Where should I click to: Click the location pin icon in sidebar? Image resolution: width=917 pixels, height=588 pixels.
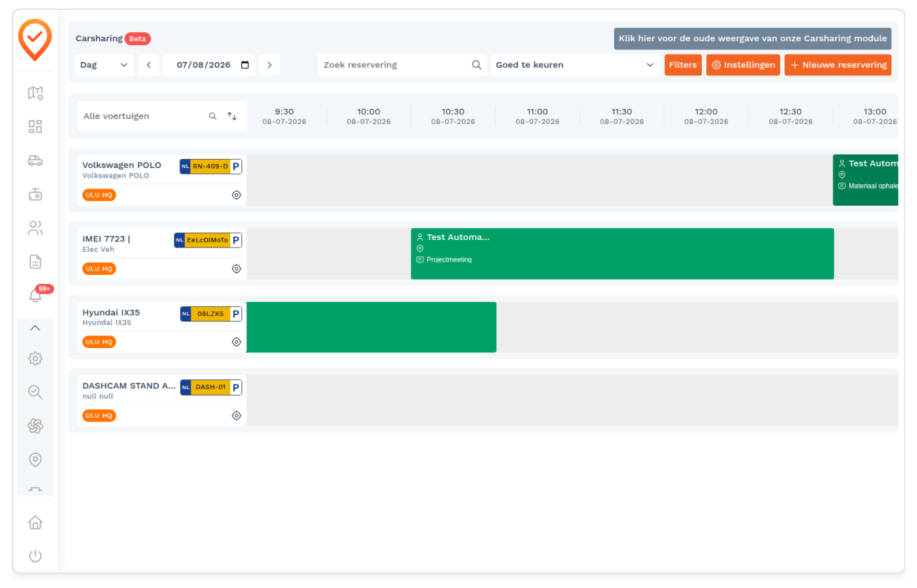pyautogui.click(x=35, y=460)
